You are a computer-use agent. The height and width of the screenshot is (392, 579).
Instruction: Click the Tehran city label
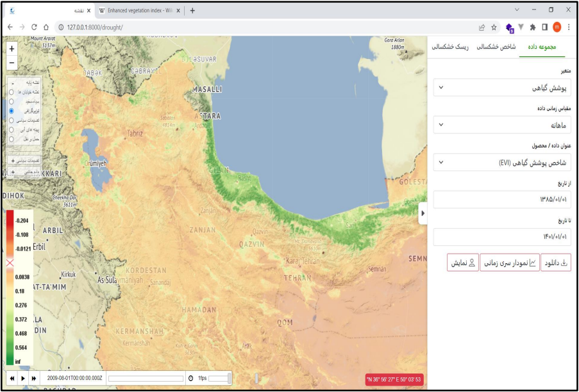click(310, 261)
